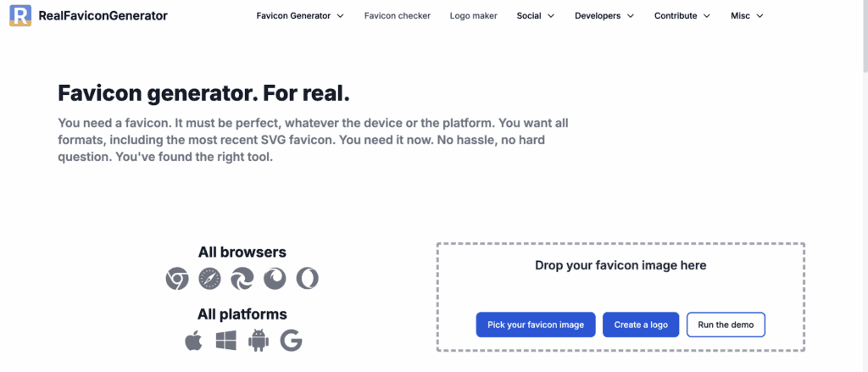Click the Create a logo button
Image resolution: width=868 pixels, height=372 pixels.
point(641,325)
